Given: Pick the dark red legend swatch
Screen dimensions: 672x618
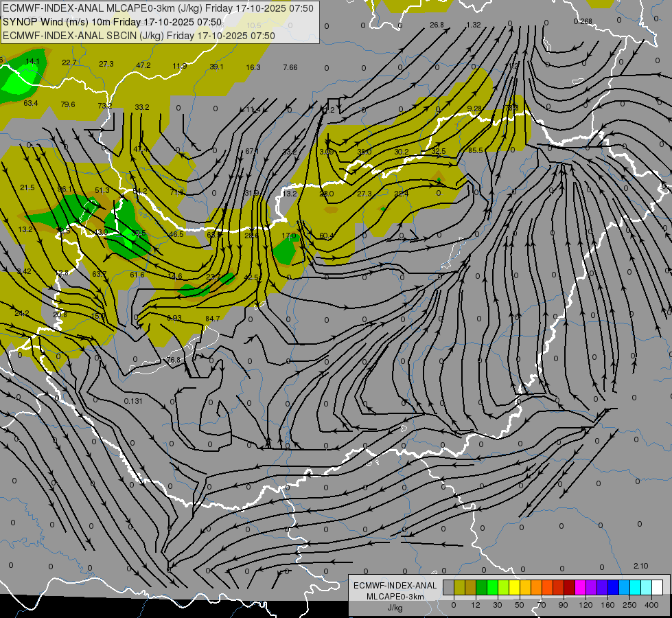Looking at the screenshot, I should (569, 588).
